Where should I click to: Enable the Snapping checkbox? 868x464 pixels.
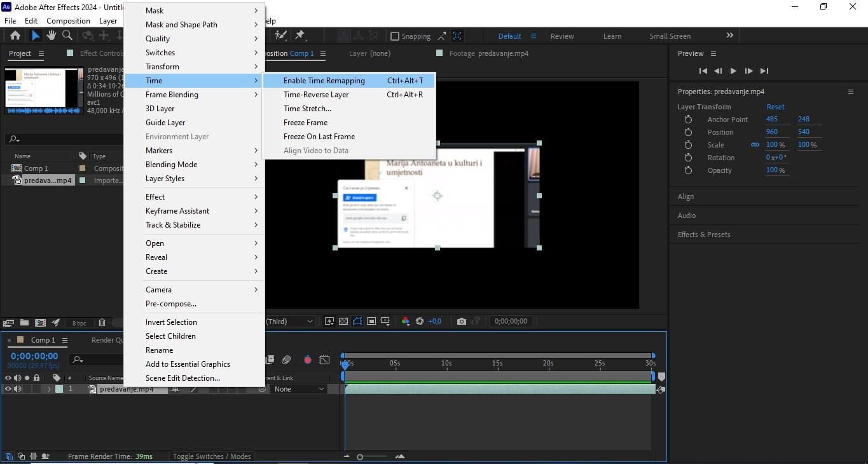395,36
